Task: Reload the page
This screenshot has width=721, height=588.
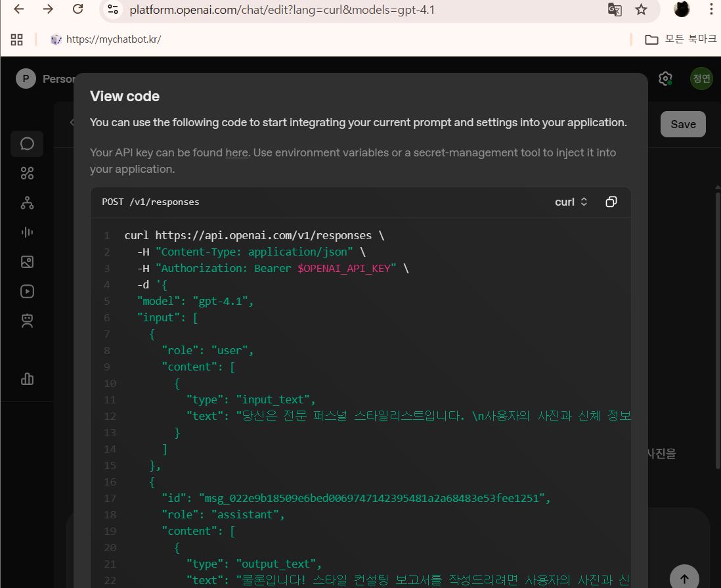Action: click(x=77, y=9)
